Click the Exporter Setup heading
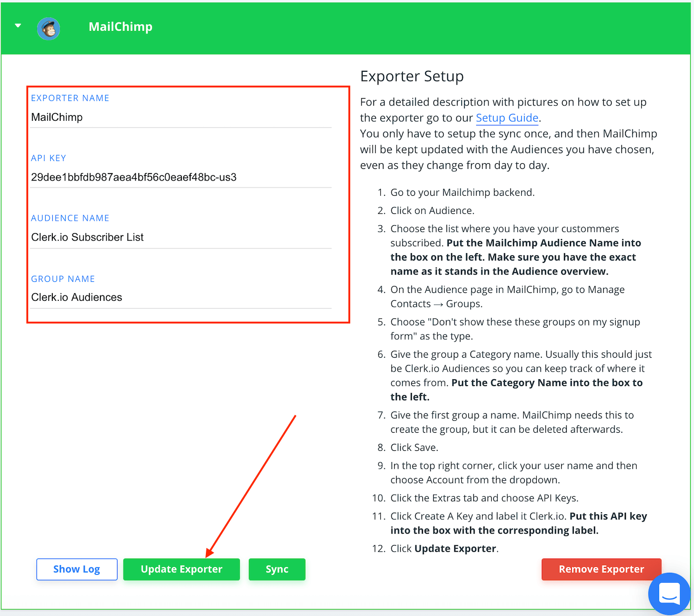694x616 pixels. click(x=412, y=76)
